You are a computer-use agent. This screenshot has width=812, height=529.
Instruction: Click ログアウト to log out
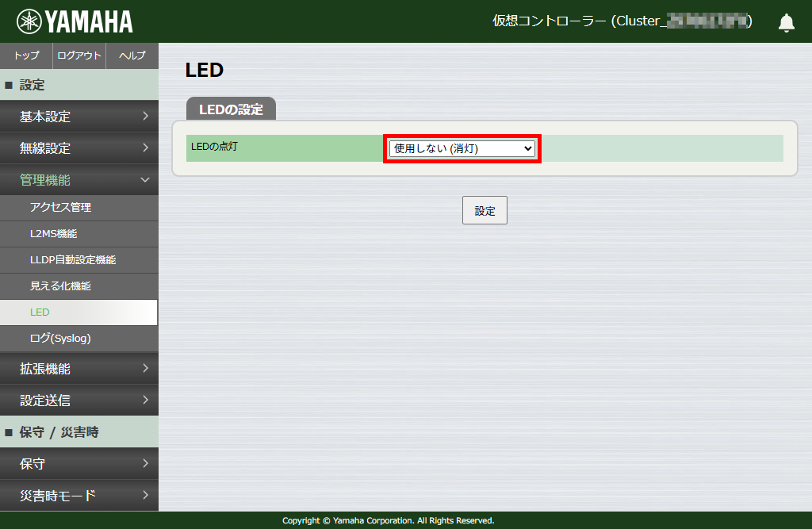point(79,56)
